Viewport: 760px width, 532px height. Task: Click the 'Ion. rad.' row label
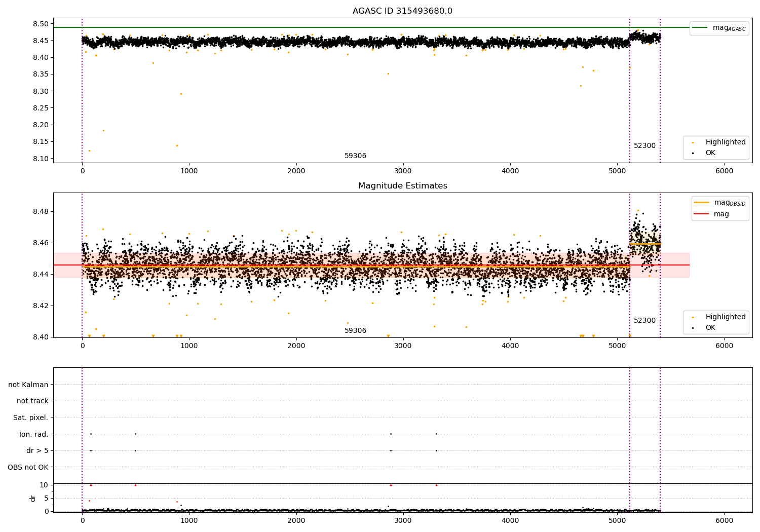pos(34,434)
